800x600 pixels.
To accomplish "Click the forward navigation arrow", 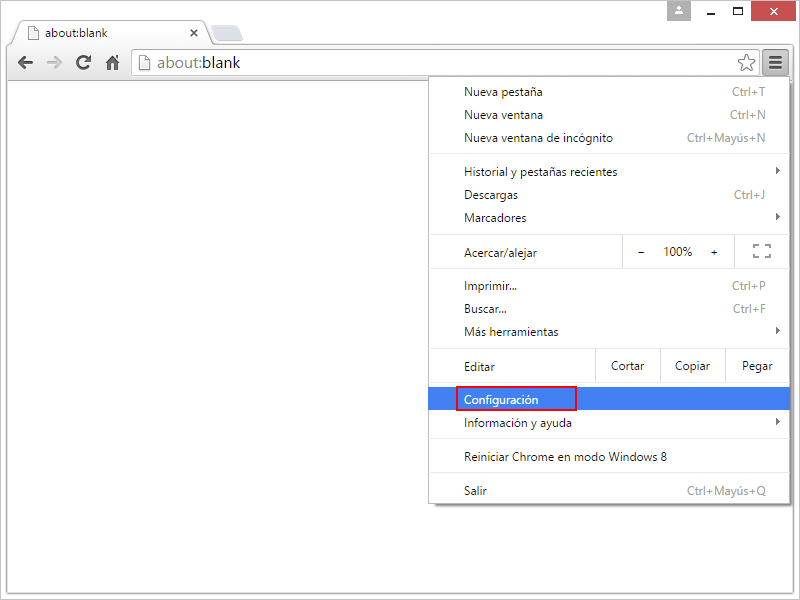I will click(54, 62).
